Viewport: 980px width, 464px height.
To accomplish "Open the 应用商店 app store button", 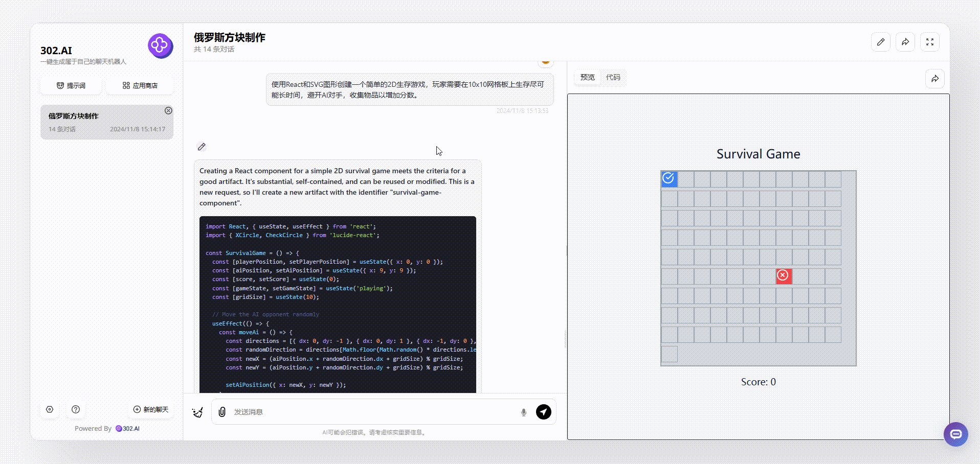I will pyautogui.click(x=140, y=85).
